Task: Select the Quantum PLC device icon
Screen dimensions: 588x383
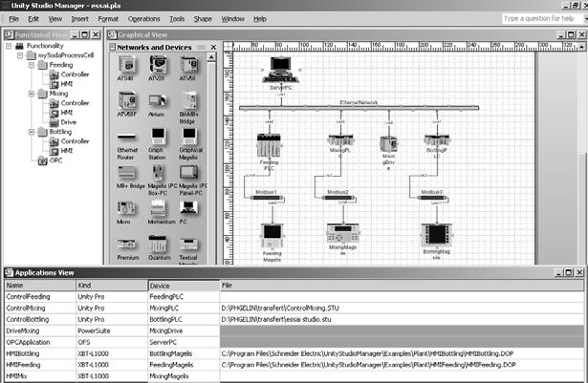Action: [x=158, y=244]
